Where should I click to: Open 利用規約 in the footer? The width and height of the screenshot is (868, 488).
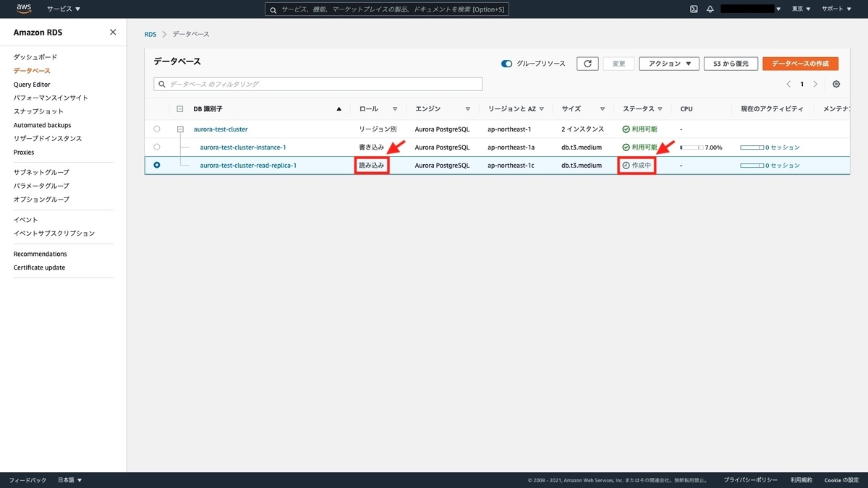click(x=801, y=480)
